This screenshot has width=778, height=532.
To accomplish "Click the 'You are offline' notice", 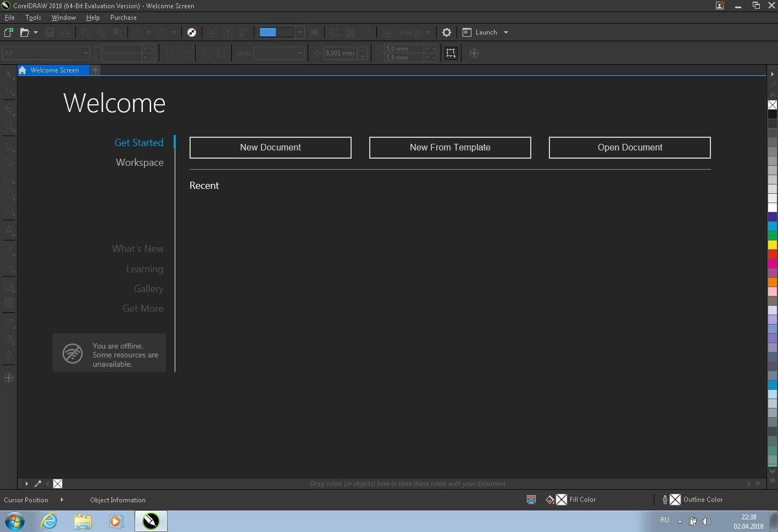I will [x=109, y=353].
